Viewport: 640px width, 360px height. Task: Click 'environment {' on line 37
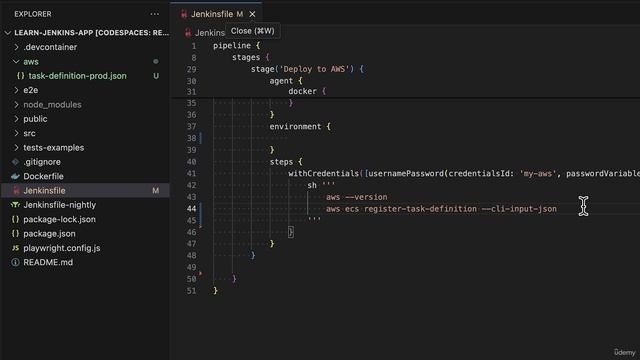click(300, 127)
